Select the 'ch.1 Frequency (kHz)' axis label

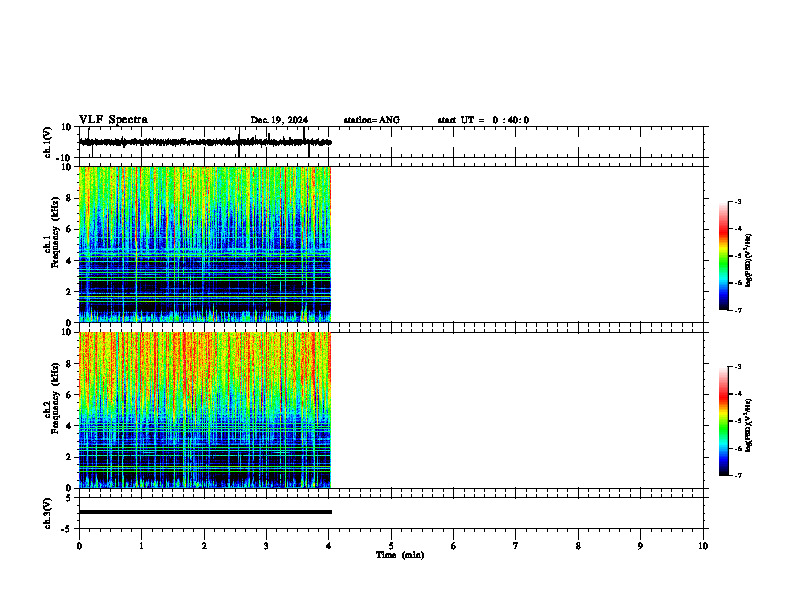tap(52, 232)
